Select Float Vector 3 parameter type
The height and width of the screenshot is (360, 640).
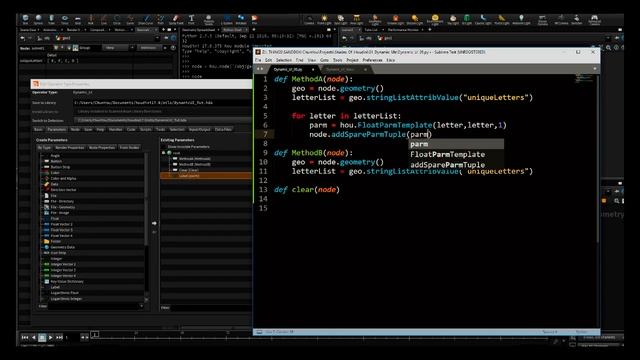[62, 230]
